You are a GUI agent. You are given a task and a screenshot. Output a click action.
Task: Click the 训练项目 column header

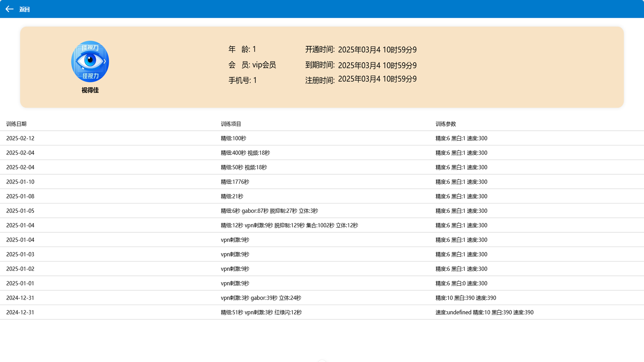click(x=231, y=124)
